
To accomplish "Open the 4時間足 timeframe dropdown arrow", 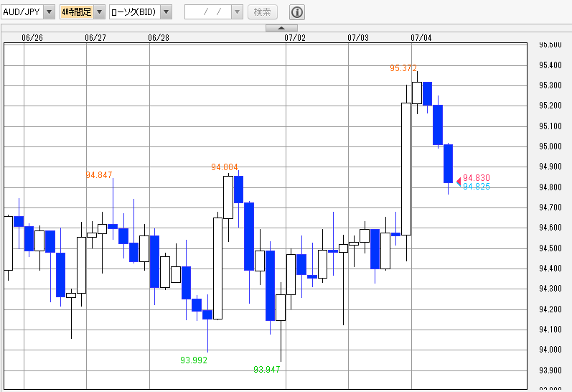I will 99,12.
